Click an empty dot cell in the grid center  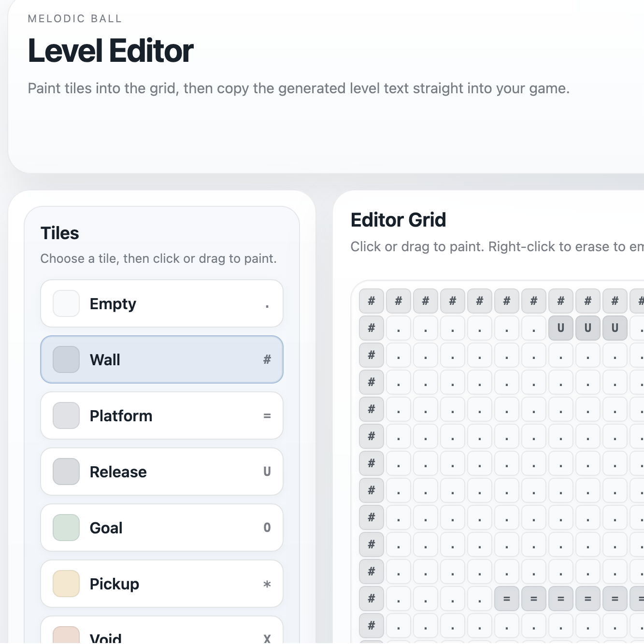coord(480,463)
